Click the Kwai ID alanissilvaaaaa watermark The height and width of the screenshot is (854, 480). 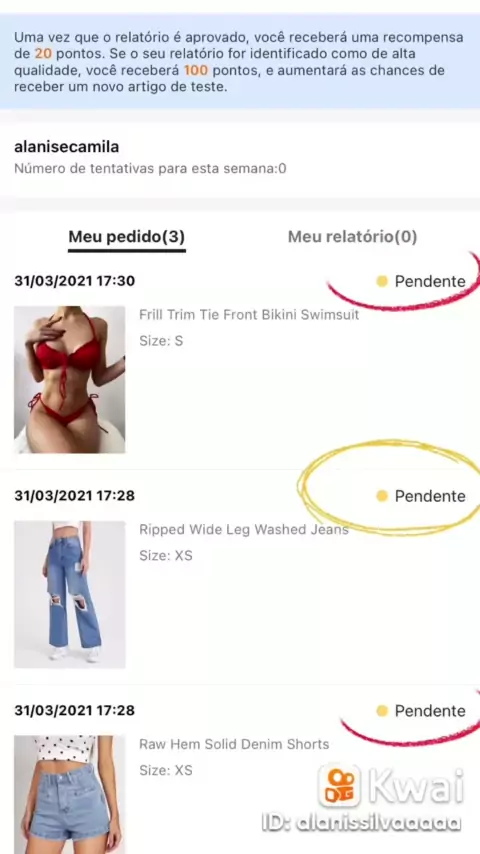tap(361, 823)
